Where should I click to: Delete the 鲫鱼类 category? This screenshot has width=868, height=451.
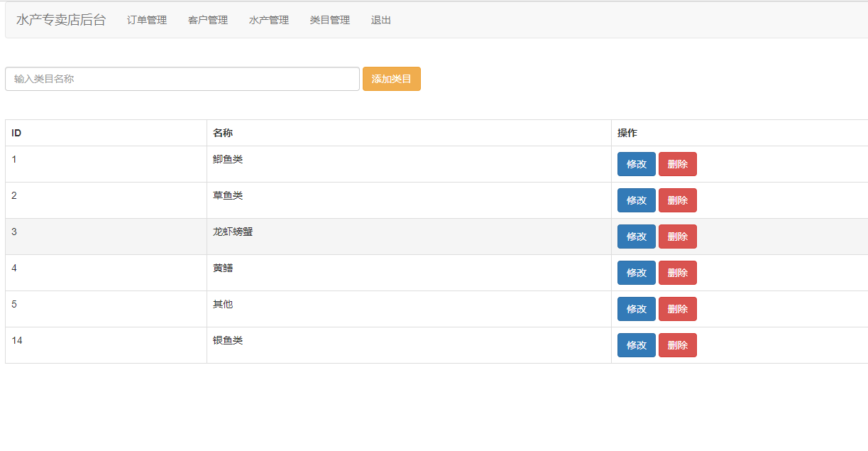point(677,164)
